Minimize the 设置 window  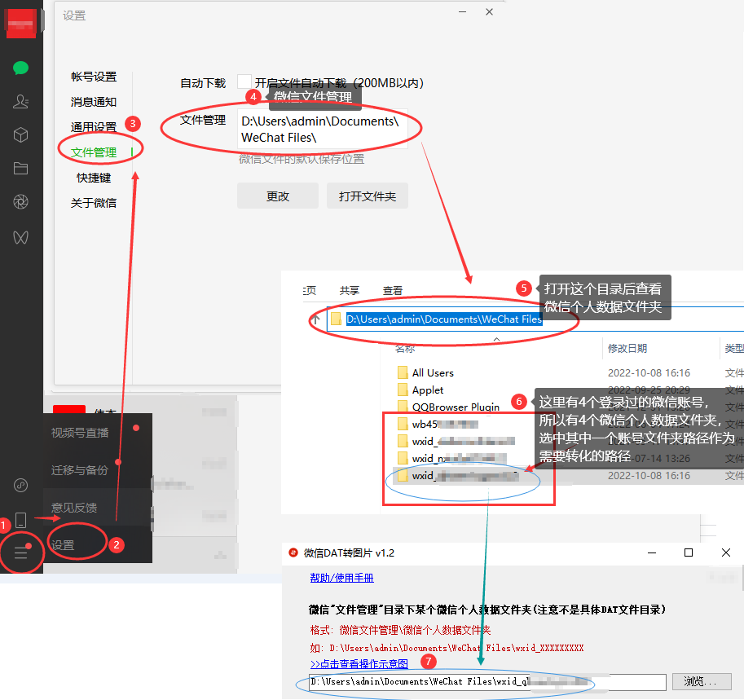click(462, 12)
